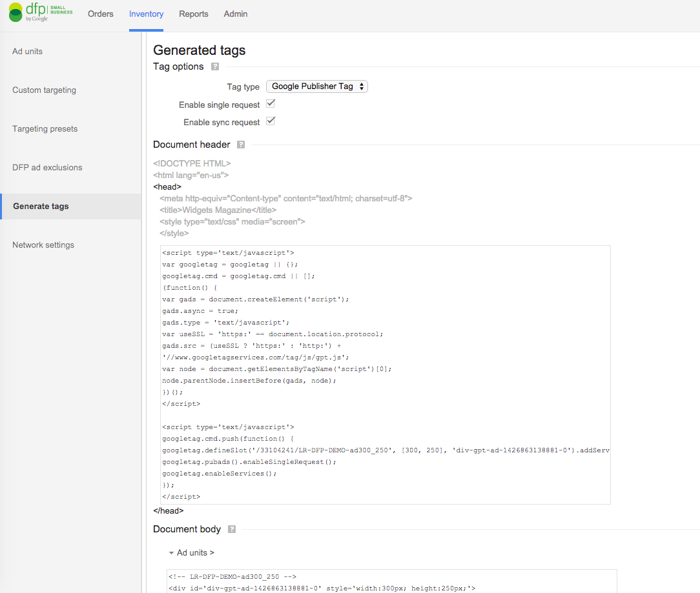700x593 pixels.
Task: Open help icon beside Document header
Action: point(241,145)
